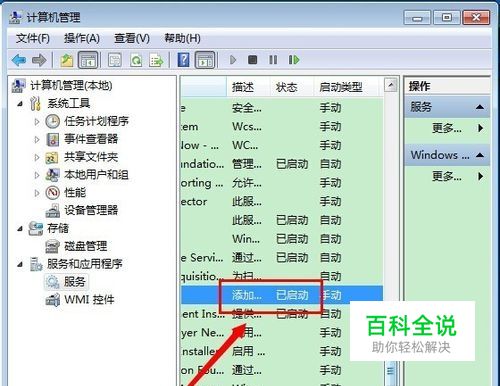Open the 操作(A) menu
Image resolution: width=500 pixels, height=386 pixels.
(x=82, y=39)
